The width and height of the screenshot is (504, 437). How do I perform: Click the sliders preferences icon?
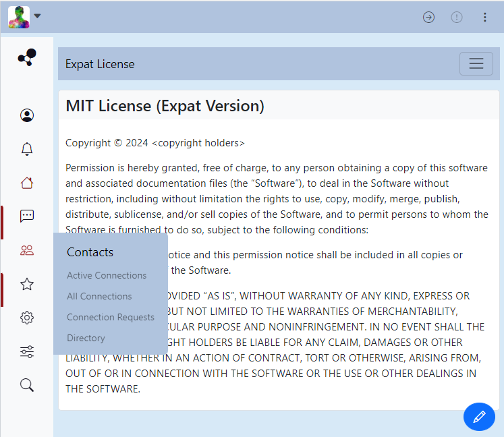tap(27, 351)
